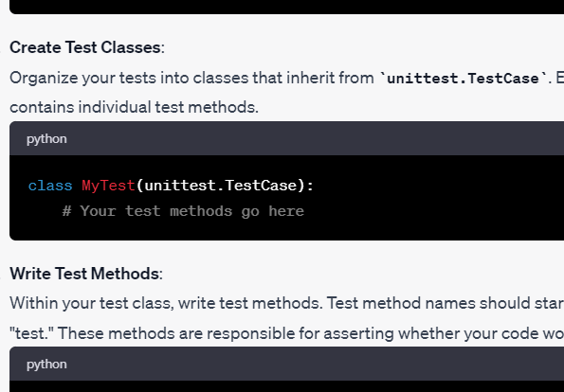
Task: Click the inline `unittest.TestCase` code in paragraph
Action: pyautogui.click(x=464, y=79)
